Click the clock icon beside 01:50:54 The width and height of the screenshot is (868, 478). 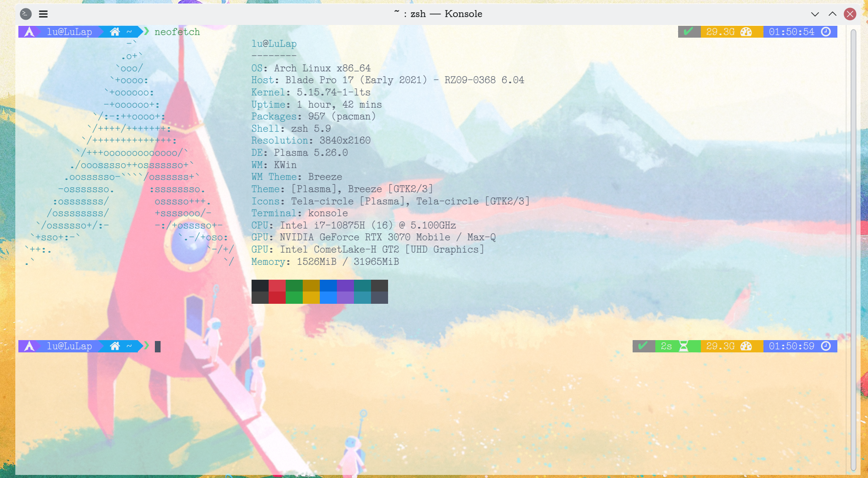(826, 32)
